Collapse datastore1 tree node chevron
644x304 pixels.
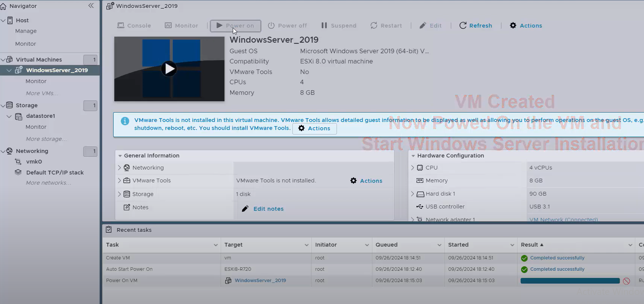coord(9,116)
